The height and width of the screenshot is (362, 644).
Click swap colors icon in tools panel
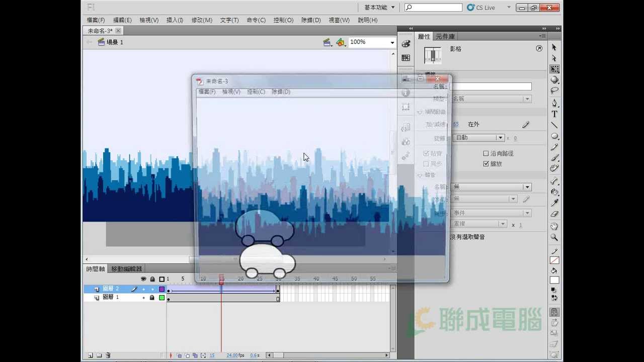coord(554,298)
